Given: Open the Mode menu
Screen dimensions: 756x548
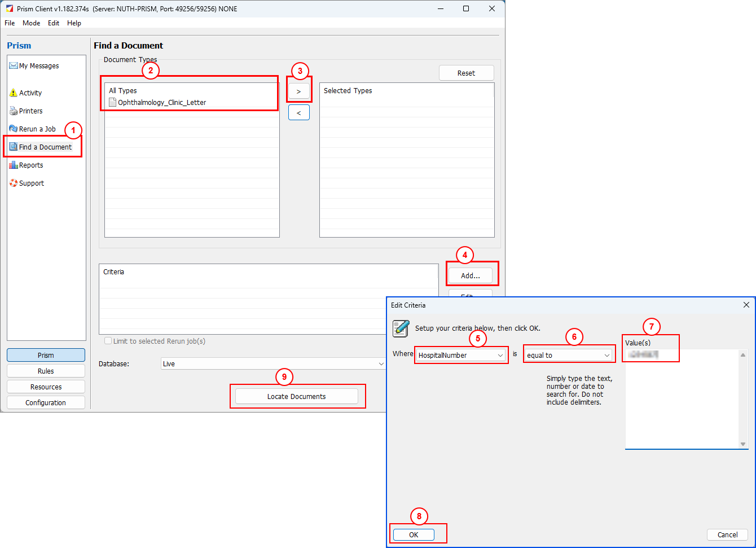Looking at the screenshot, I should [x=31, y=23].
